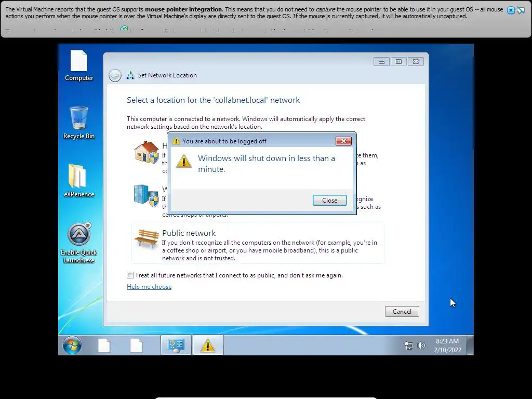Click Close in the shutdown warning dialog

pos(329,200)
